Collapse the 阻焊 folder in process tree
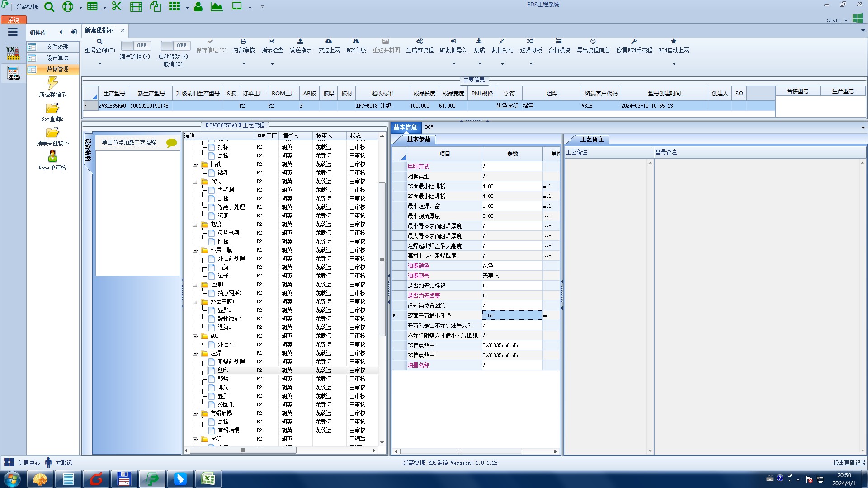Image resolution: width=868 pixels, height=488 pixels. (195, 353)
